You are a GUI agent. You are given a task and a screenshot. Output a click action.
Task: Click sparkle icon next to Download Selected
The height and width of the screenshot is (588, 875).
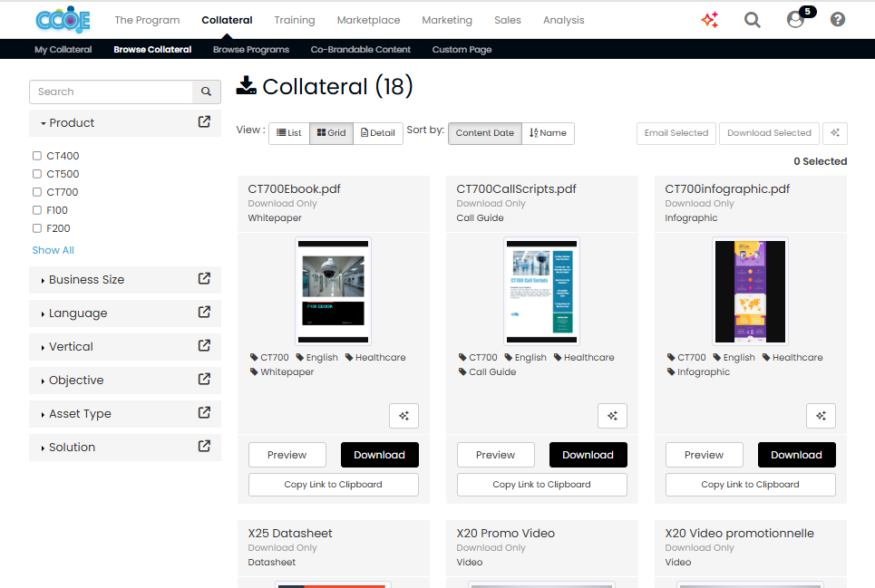pos(834,132)
